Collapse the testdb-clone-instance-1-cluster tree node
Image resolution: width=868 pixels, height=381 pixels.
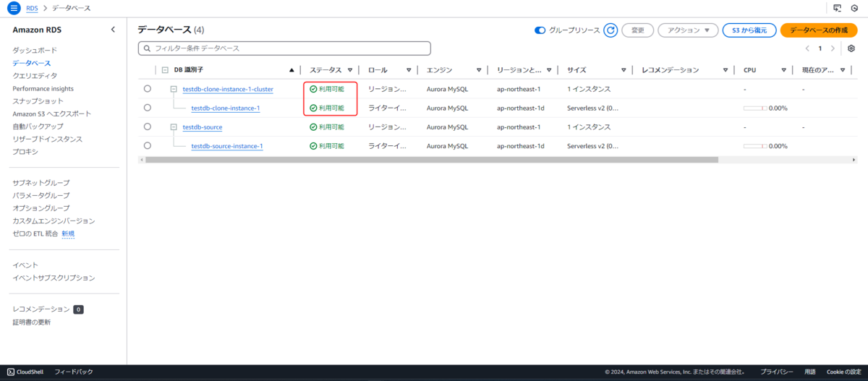pyautogui.click(x=174, y=89)
